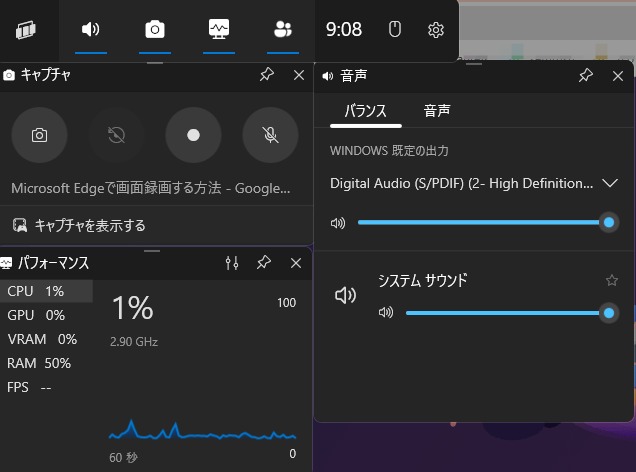This screenshot has width=636, height=472.
Task: Pin the 音声 widget
Action: pyautogui.click(x=586, y=75)
